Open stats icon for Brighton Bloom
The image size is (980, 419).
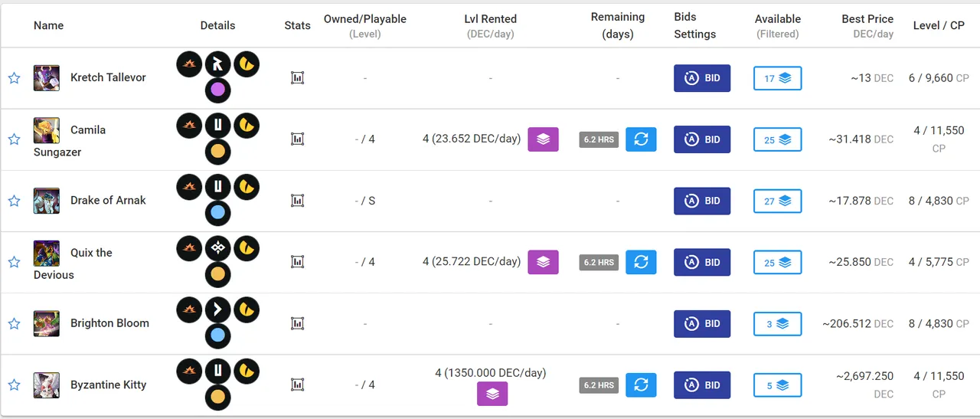[x=298, y=323]
